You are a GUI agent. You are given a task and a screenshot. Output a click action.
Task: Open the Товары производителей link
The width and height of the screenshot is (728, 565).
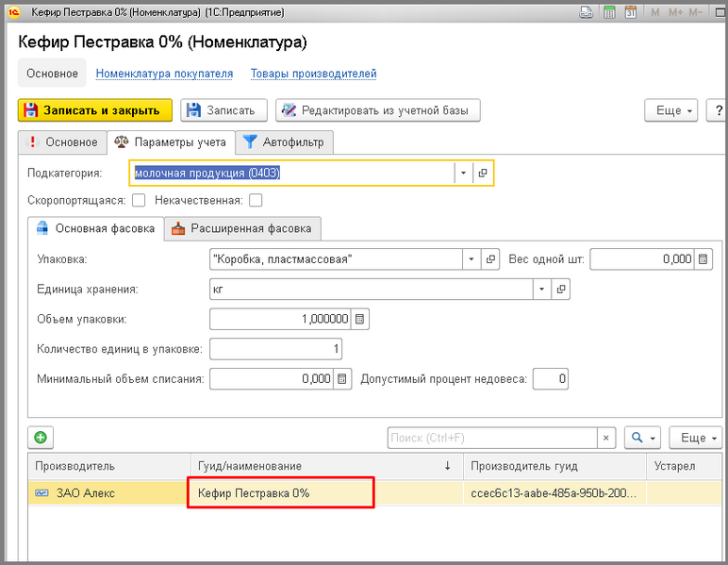[313, 74]
